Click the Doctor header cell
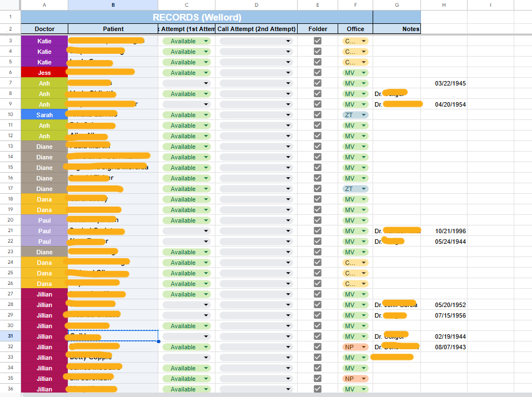Image resolution: width=532 pixels, height=397 pixels. click(44, 29)
